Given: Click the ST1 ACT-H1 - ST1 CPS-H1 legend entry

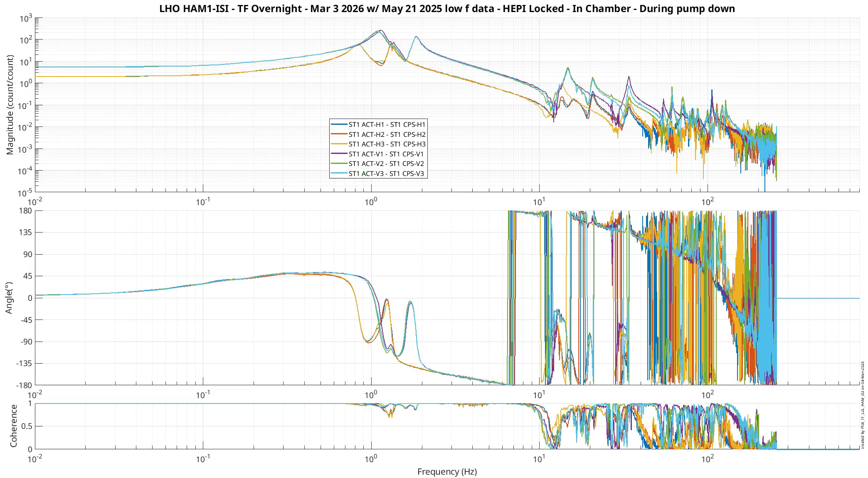Looking at the screenshot, I should click(x=387, y=124).
